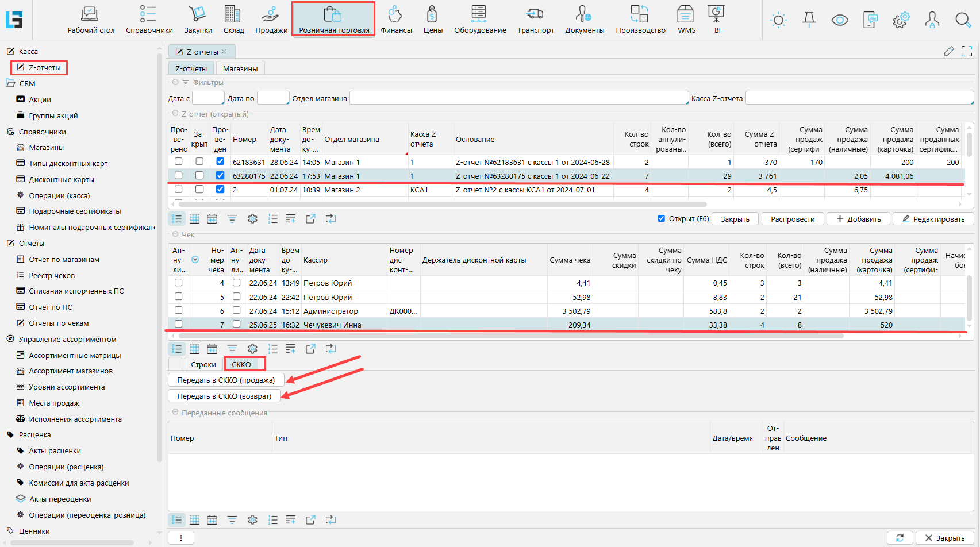The height and width of the screenshot is (547, 980).
Task: Collapse the 'Чек' section
Action: point(175,234)
